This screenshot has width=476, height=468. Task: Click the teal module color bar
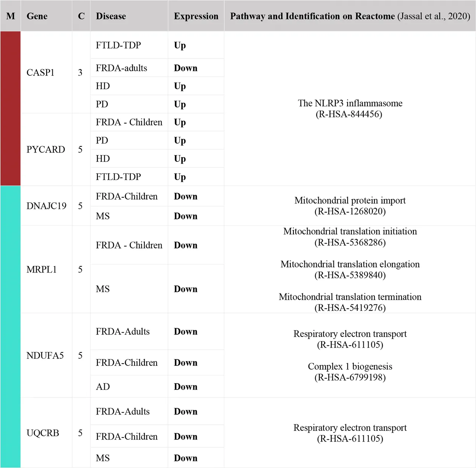(x=10, y=326)
